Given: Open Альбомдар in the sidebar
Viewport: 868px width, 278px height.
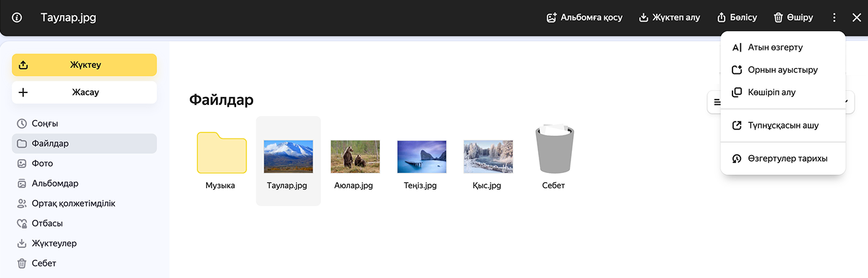Looking at the screenshot, I should (x=55, y=184).
